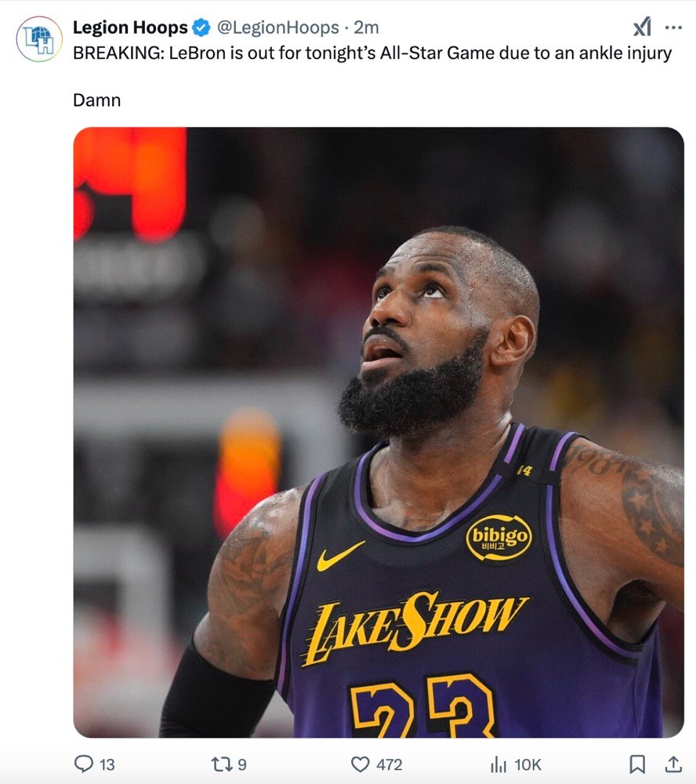The width and height of the screenshot is (696, 784).
Task: Click the "Damn" text line
Action: click(x=96, y=100)
